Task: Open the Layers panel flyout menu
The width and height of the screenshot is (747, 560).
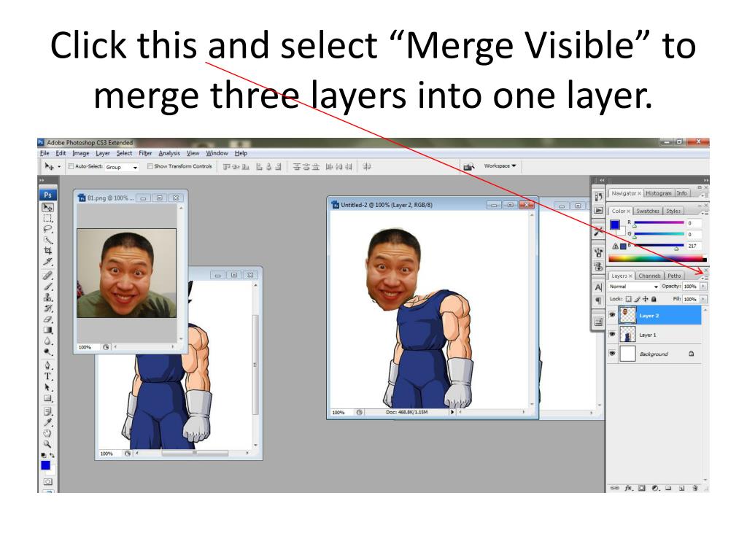Action: point(705,277)
